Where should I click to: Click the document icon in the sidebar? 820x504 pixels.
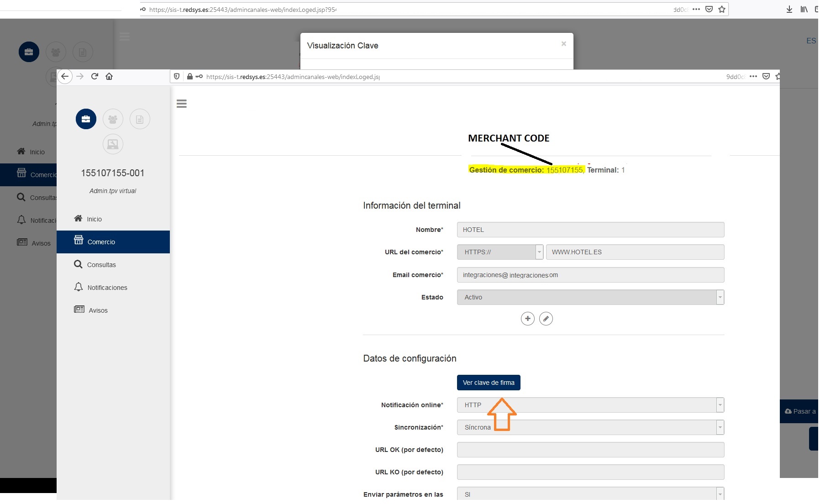pos(140,119)
